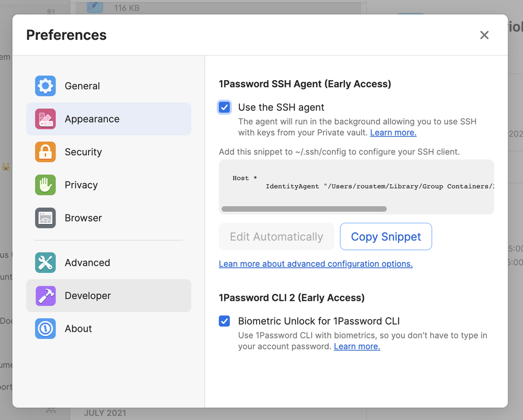Uncheck the Use the SSH agent checkbox
Image resolution: width=523 pixels, height=420 pixels.
tap(225, 107)
